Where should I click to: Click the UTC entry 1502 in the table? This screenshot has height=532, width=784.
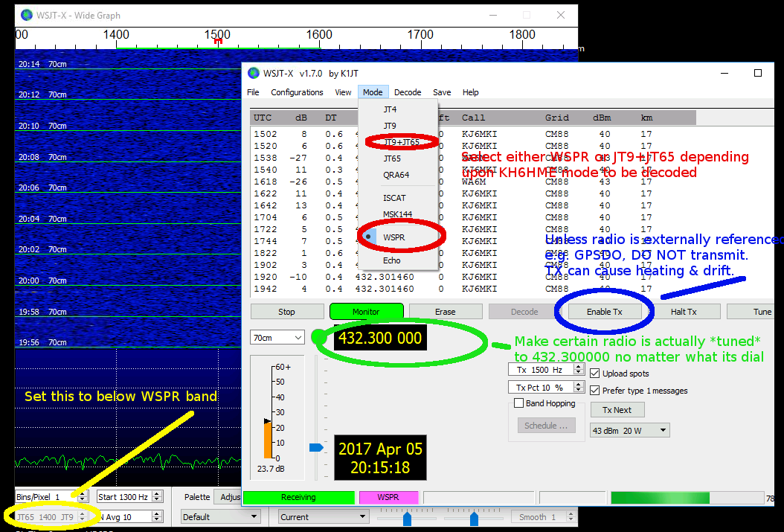[265, 134]
